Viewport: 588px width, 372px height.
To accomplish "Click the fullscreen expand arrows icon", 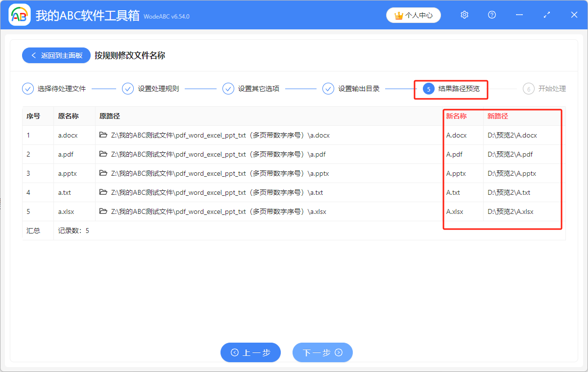I will (x=546, y=15).
